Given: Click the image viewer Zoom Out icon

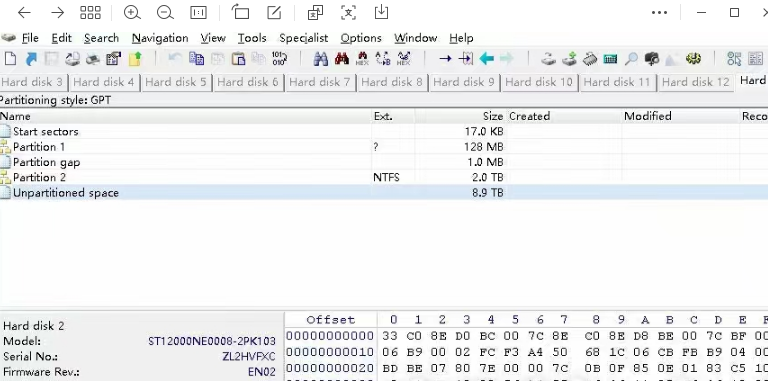Looking at the screenshot, I should tap(165, 13).
